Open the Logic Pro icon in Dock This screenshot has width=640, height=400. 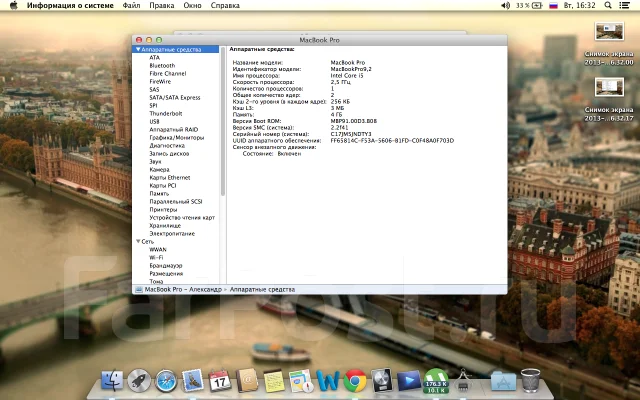point(382,380)
